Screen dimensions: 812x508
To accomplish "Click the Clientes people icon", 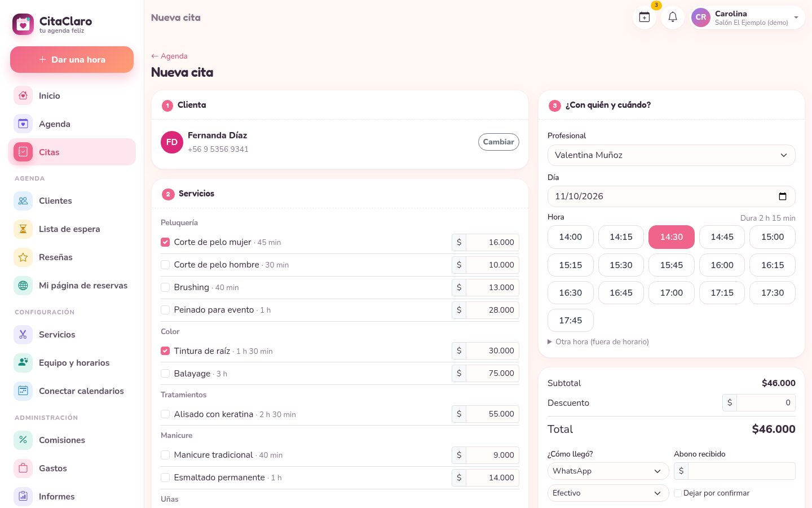I will (x=23, y=200).
